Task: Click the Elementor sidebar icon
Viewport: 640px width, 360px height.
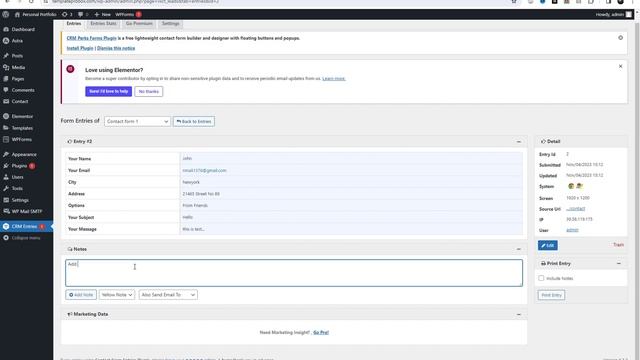Action: click(6, 116)
